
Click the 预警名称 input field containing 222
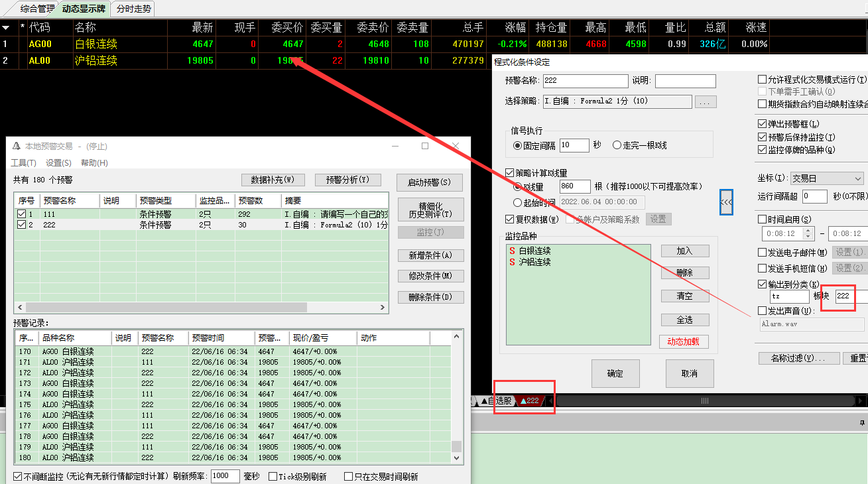point(586,82)
